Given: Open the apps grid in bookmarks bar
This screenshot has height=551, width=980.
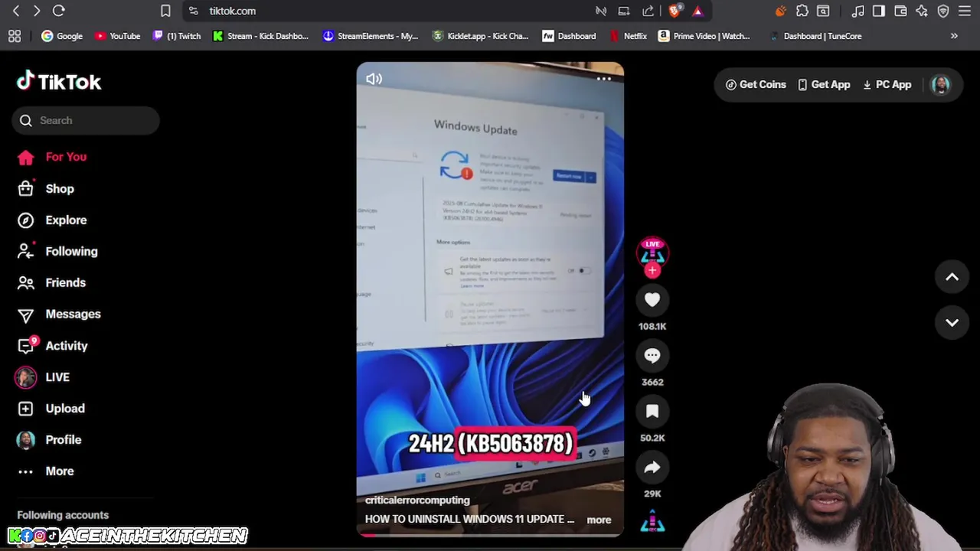Looking at the screenshot, I should [x=15, y=36].
